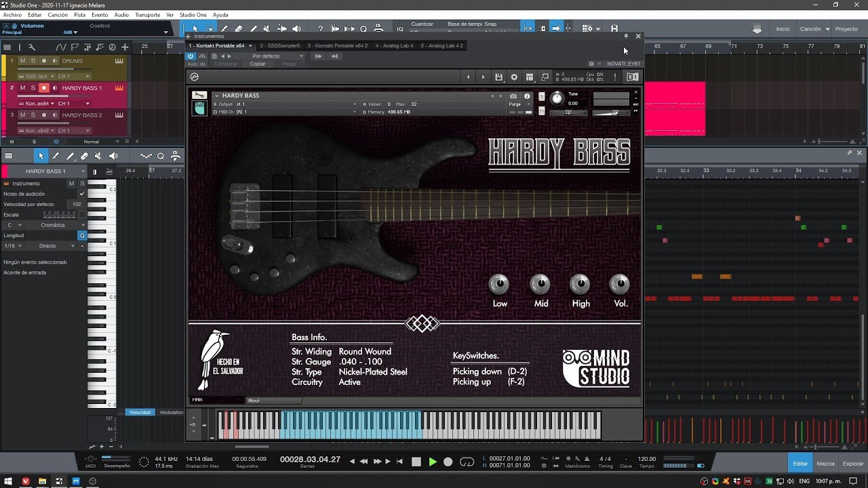
Task: Open scale root C dropdown
Action: (x=13, y=225)
